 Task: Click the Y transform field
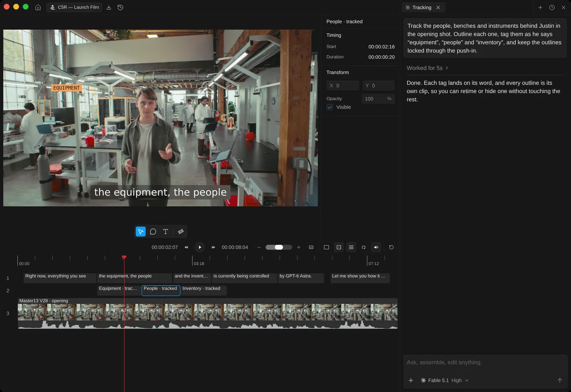[378, 86]
